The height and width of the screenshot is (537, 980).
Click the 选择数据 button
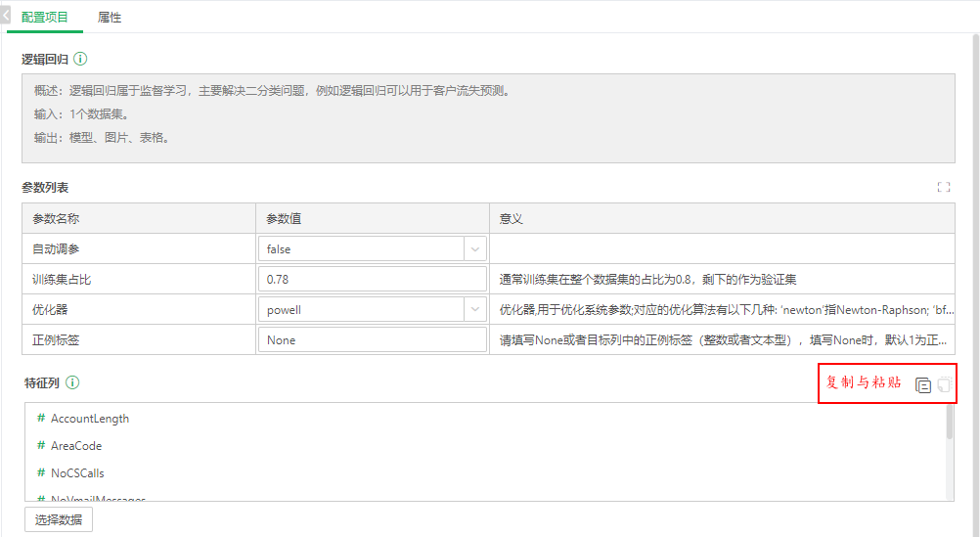tap(59, 519)
